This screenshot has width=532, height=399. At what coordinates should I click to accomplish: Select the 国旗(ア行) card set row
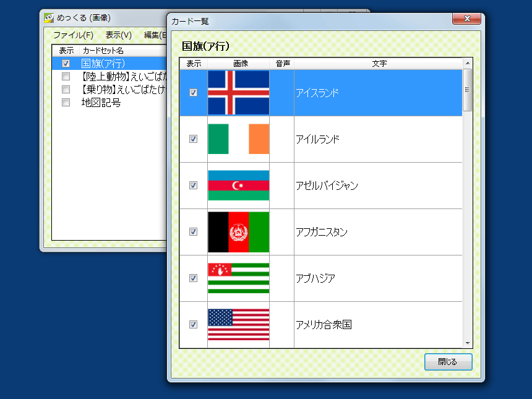pos(109,64)
